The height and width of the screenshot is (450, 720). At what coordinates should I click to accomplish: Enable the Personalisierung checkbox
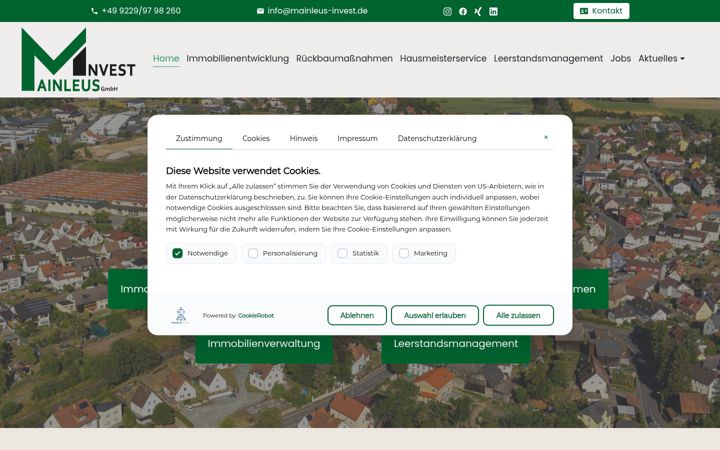click(x=253, y=253)
